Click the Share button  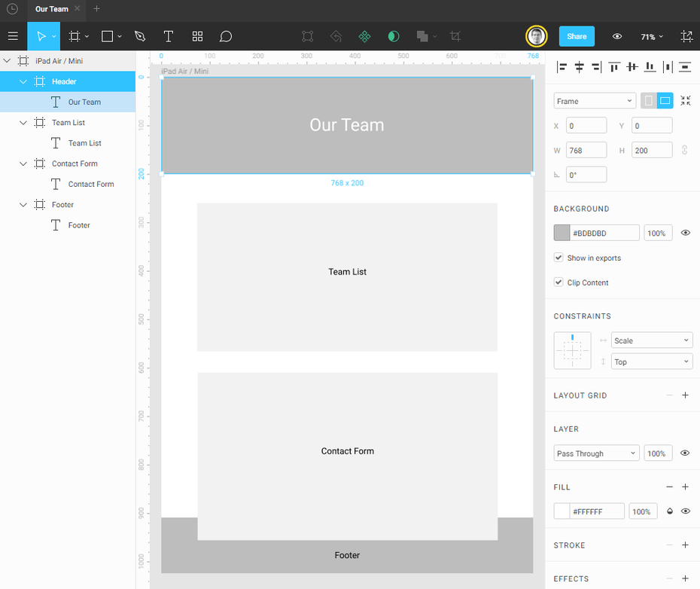tap(577, 36)
